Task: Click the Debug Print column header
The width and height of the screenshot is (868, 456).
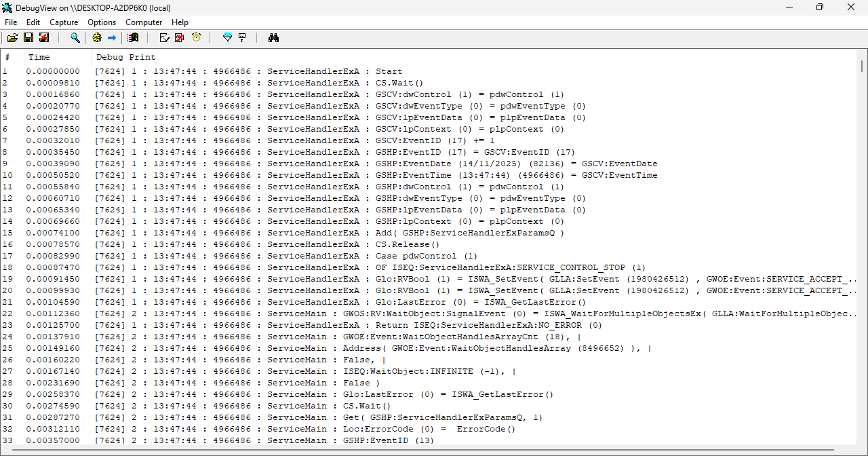Action: [126, 57]
